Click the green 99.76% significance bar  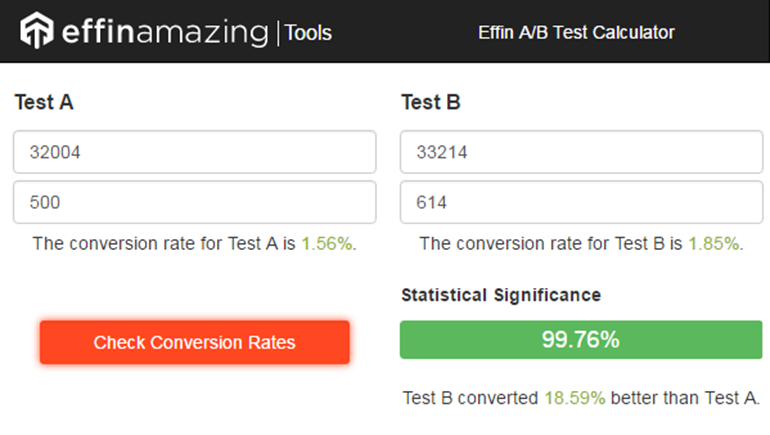pos(581,340)
